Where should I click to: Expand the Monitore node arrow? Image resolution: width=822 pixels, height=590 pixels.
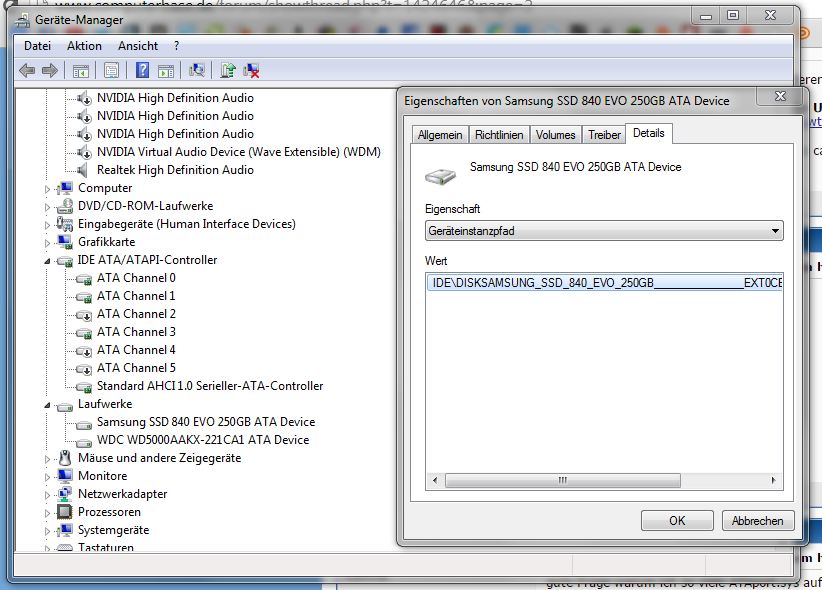[x=47, y=477]
